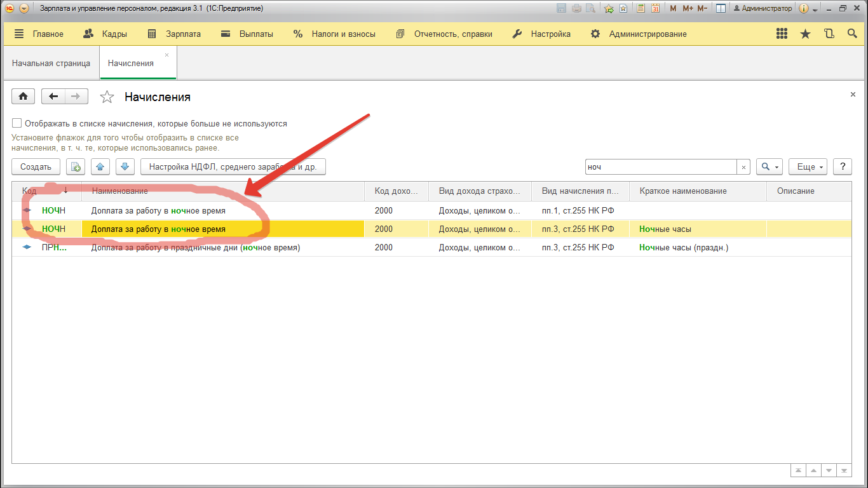Move the item up with the up arrow
Screen dimensions: 868x488
coord(100,167)
